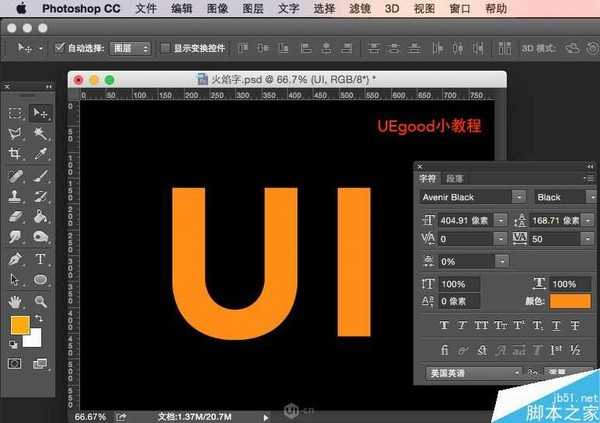This screenshot has width=600, height=423.
Task: Select the Rectangular Marquee tool
Action: click(15, 113)
